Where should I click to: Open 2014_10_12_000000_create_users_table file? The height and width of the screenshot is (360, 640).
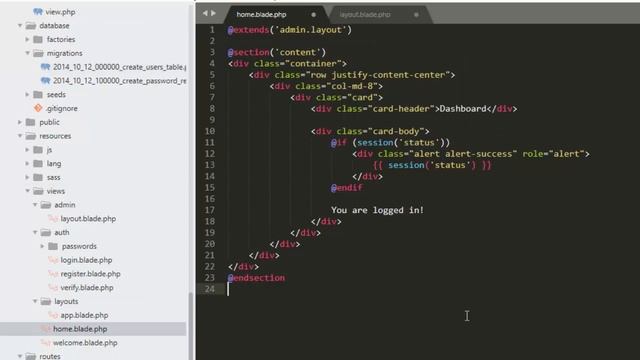point(120,67)
